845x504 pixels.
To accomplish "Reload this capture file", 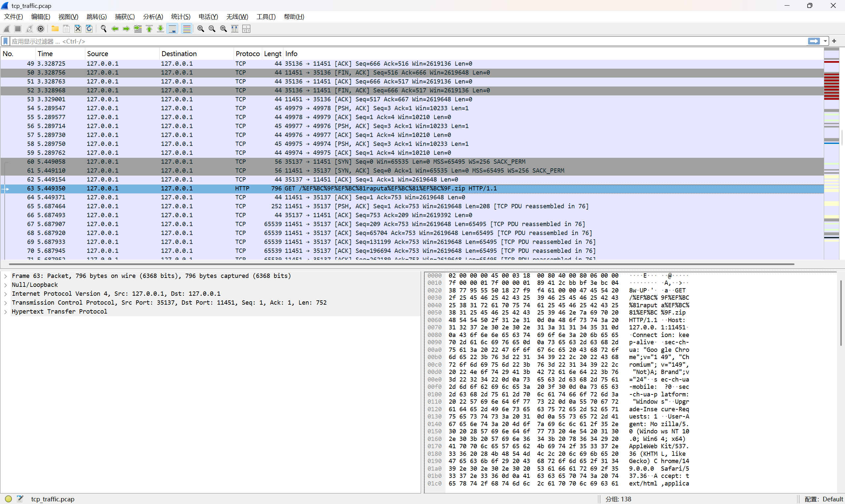I will 89,29.
